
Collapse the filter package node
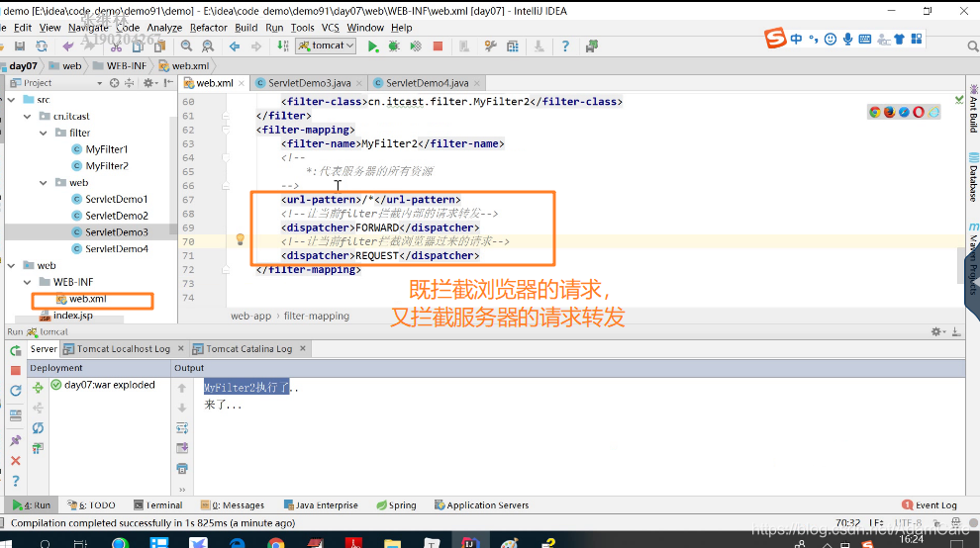click(44, 133)
